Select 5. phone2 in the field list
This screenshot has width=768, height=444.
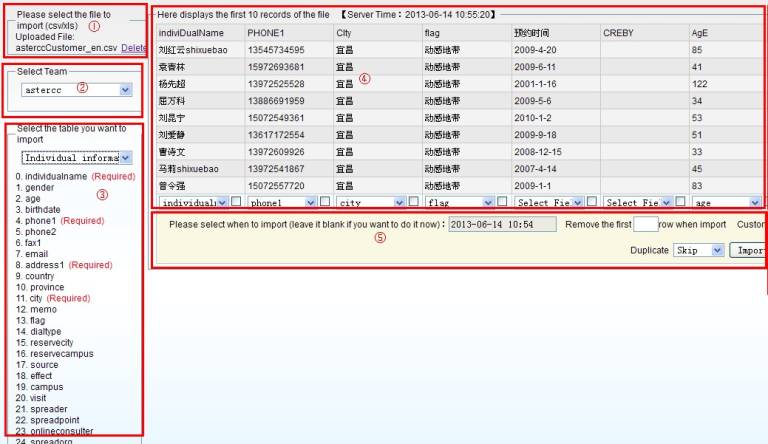tap(36, 232)
